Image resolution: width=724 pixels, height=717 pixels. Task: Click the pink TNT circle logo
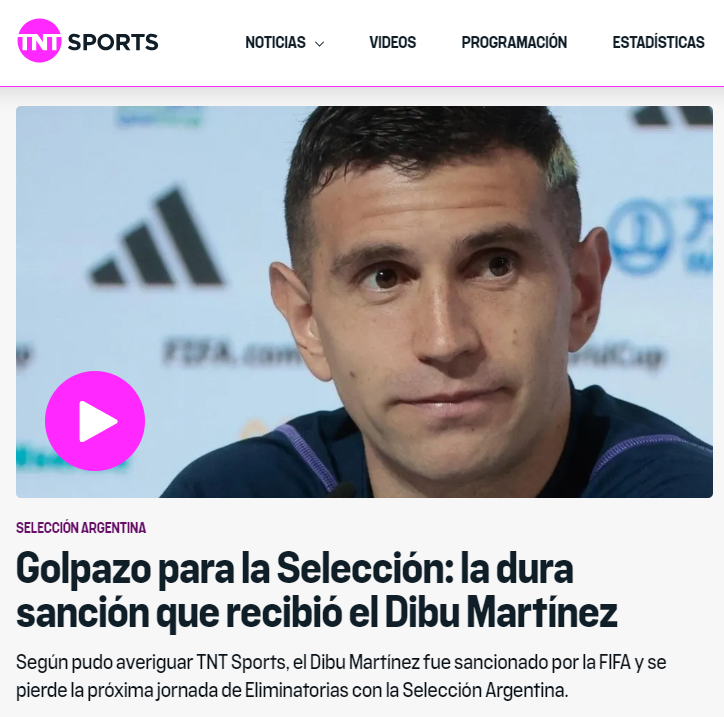tap(39, 41)
